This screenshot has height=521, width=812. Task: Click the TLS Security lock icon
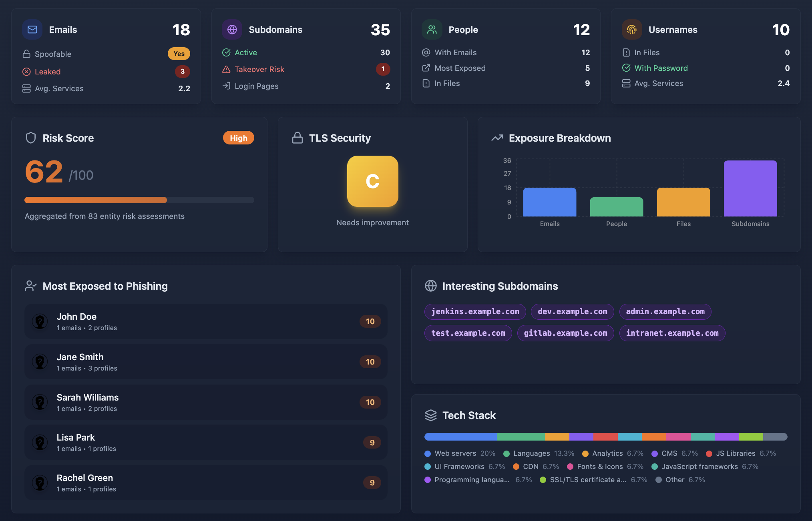pyautogui.click(x=297, y=138)
